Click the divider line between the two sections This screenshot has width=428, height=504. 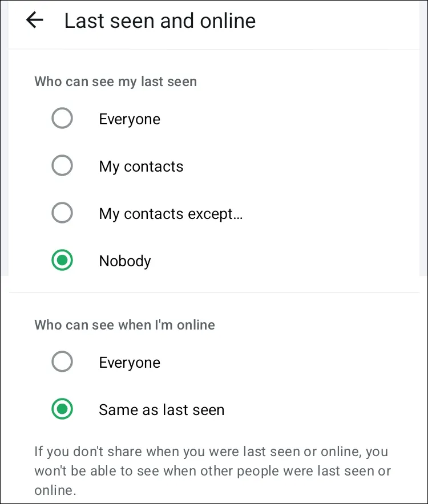214,293
